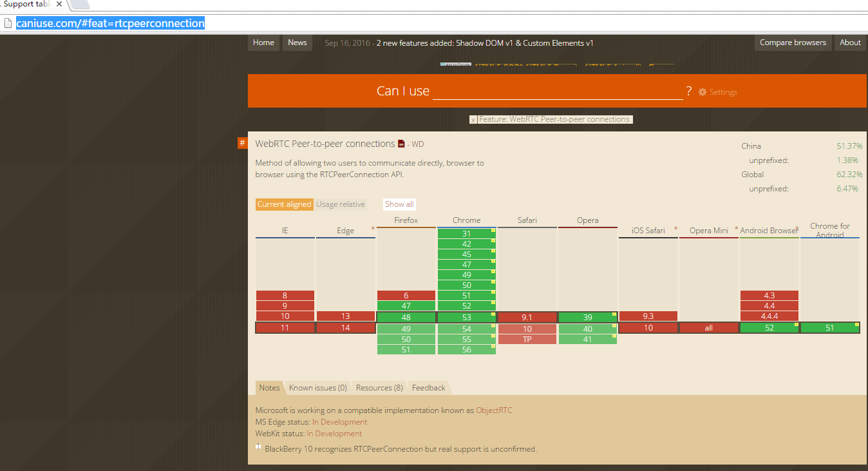Select Current aligned view
Image resolution: width=868 pixels, height=471 pixels.
284,204
